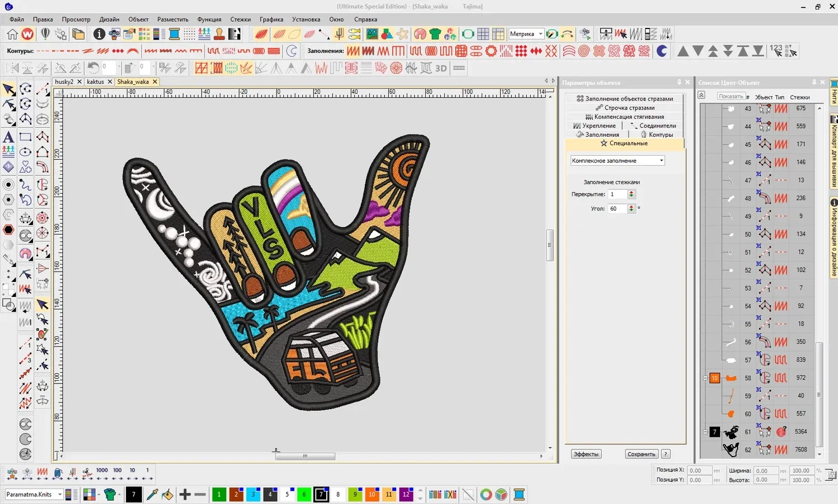Open the Компенсация стягивания tab

tap(625, 117)
